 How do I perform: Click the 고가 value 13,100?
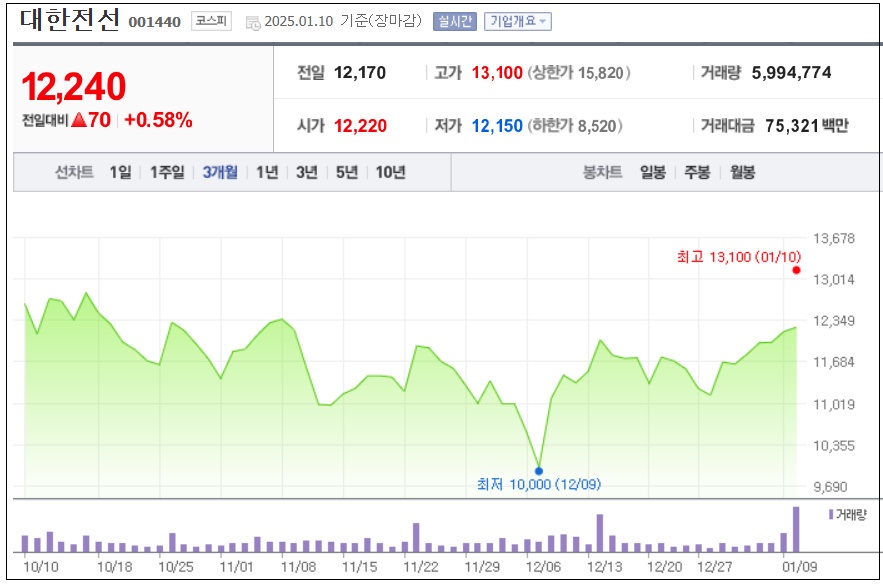point(497,73)
